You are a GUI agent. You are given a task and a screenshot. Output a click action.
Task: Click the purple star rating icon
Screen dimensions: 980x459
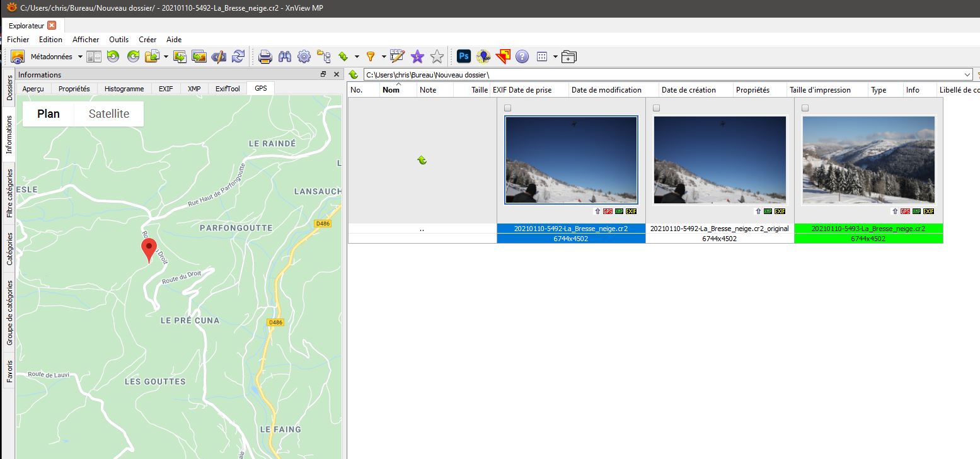[417, 57]
